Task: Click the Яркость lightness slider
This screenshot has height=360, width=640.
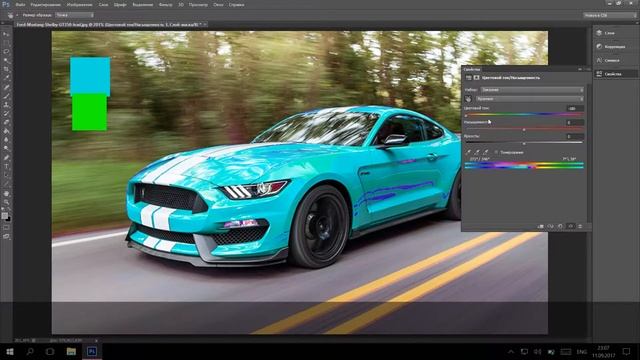Action: point(524,143)
